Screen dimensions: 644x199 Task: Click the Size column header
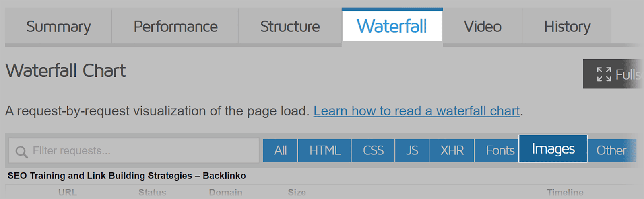point(297,193)
